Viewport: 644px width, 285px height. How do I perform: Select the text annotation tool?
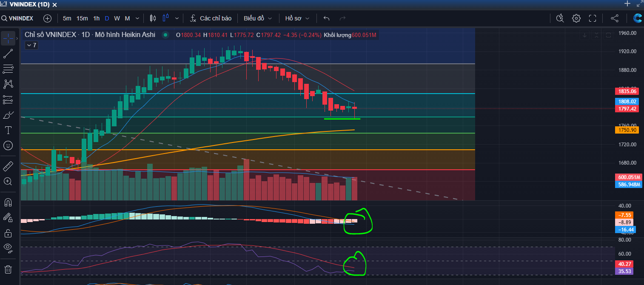point(8,130)
